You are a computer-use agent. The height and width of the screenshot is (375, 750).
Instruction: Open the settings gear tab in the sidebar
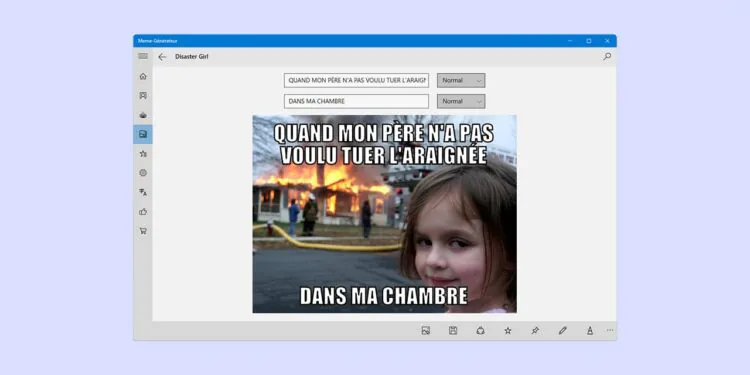[x=143, y=173]
